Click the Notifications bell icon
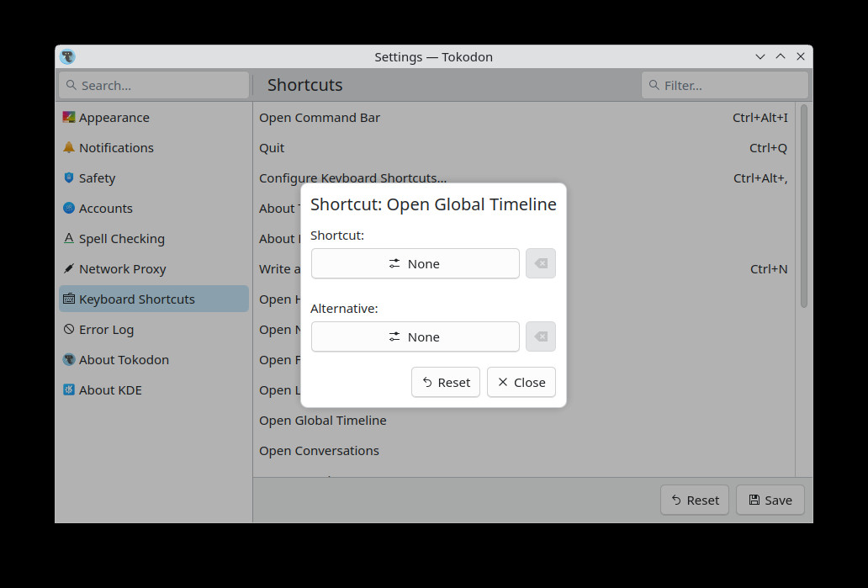The image size is (868, 588). point(69,147)
